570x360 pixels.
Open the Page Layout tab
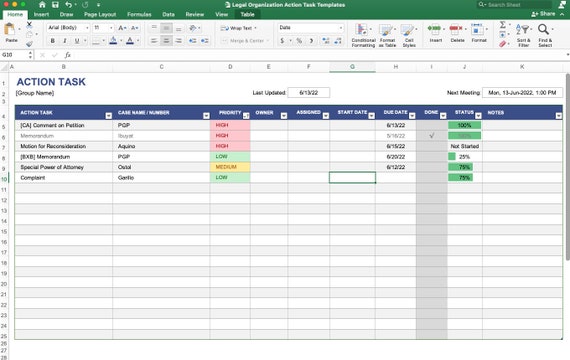pyautogui.click(x=100, y=15)
